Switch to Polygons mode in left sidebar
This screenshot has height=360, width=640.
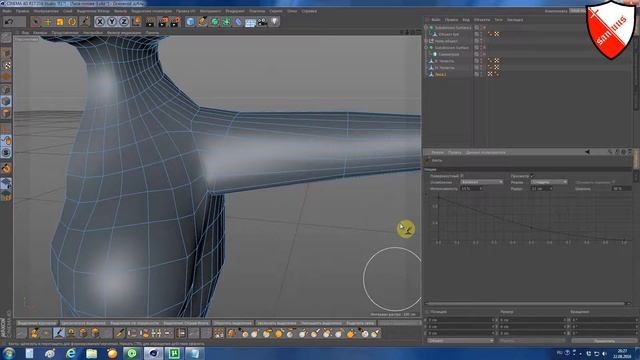point(6,113)
